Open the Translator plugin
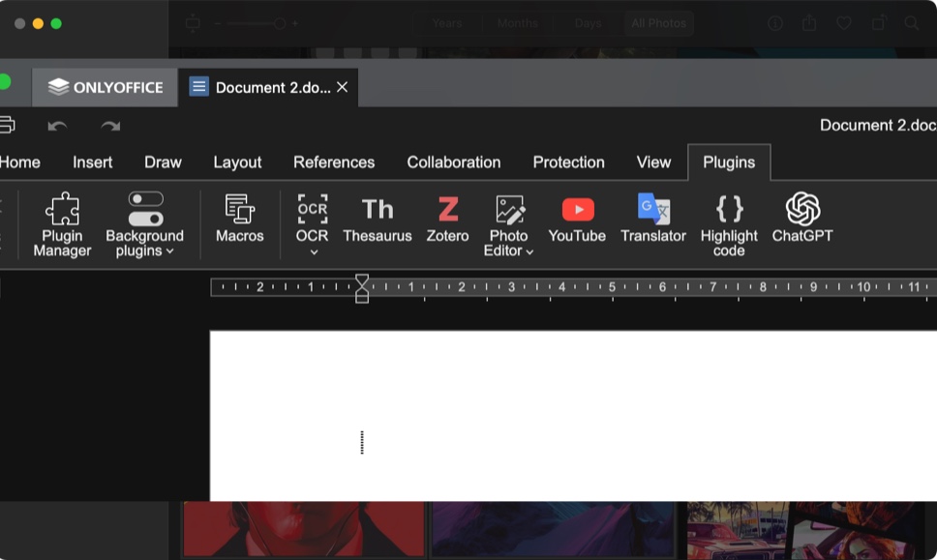Image resolution: width=937 pixels, height=560 pixels. [x=653, y=219]
